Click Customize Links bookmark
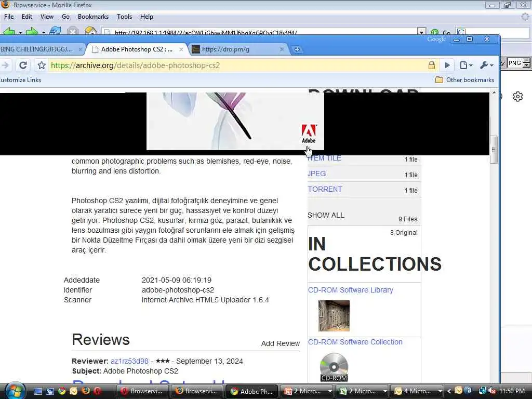Screen dimensions: 532x399 20,80
